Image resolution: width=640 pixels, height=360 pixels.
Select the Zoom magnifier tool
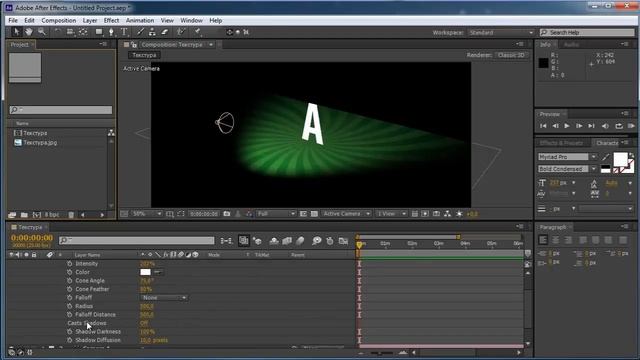(42, 32)
